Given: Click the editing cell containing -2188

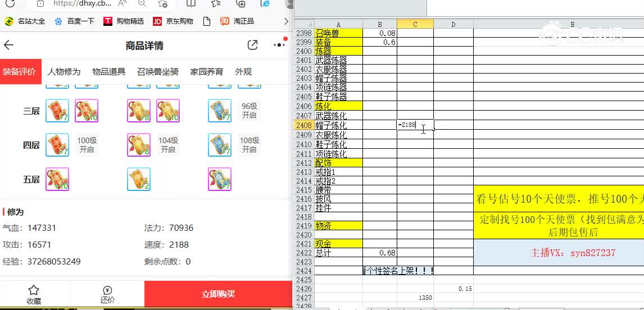Looking at the screenshot, I should 415,125.
